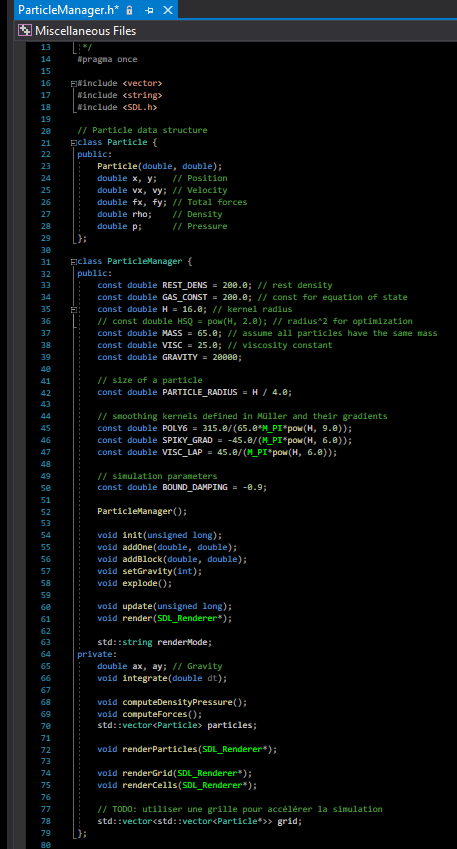
Task: Click on 'SPIKY_GRAD' constant name
Action: pyautogui.click(x=187, y=440)
